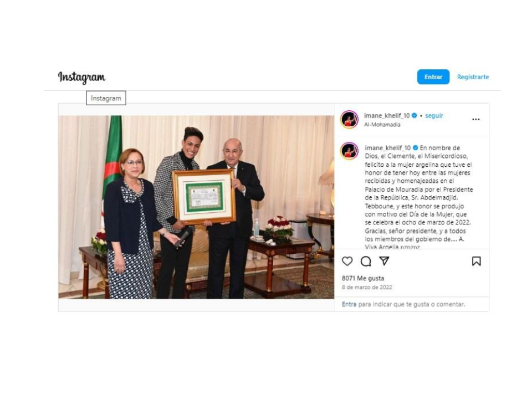Save the post with the bookmark icon
The height and width of the screenshot is (399, 532).
(476, 261)
